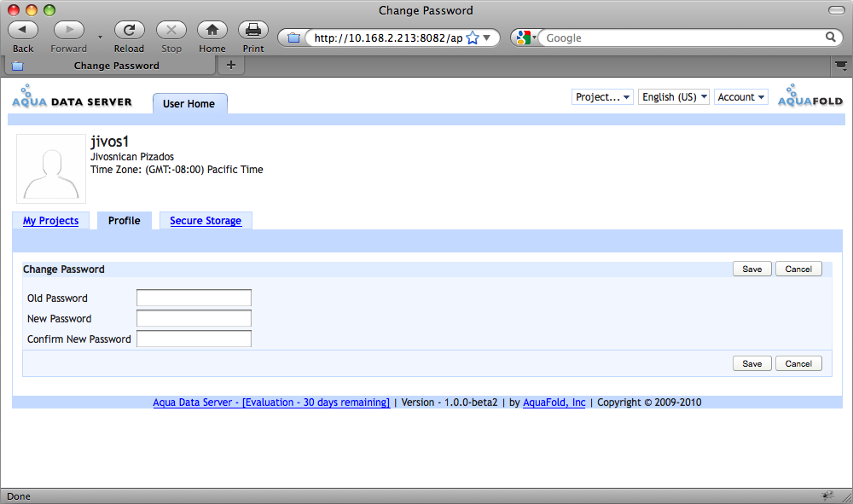Image resolution: width=853 pixels, height=504 pixels.
Task: Open the English (US) language dropdown
Action: pyautogui.click(x=674, y=96)
